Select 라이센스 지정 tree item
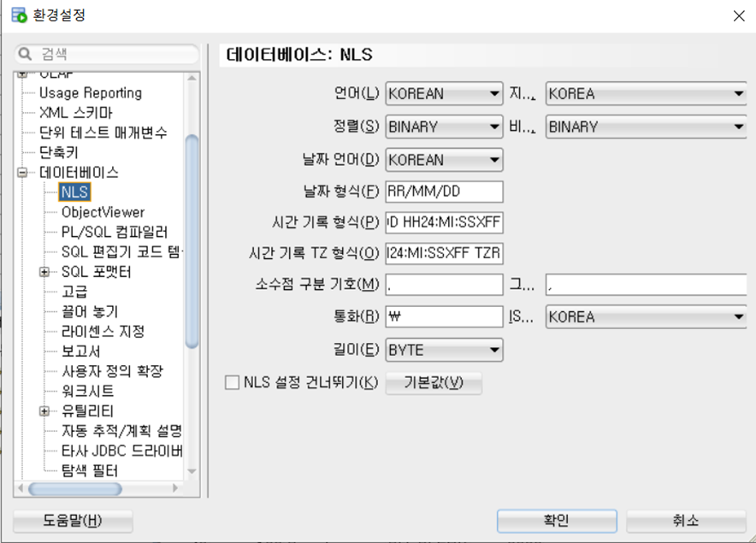Screen dimensions: 756x543 coord(103,331)
